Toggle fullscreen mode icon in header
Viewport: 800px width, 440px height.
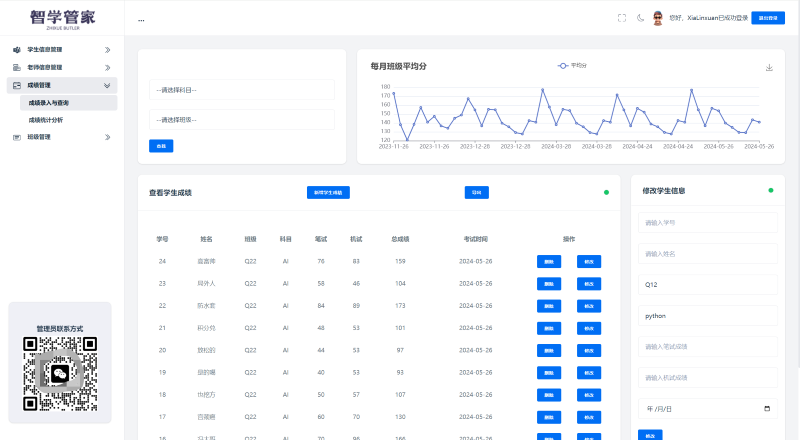click(622, 18)
